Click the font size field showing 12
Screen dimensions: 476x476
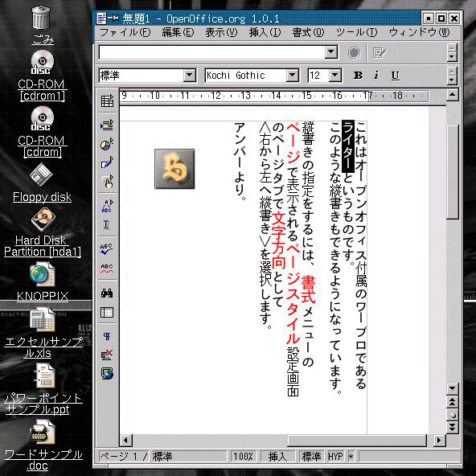tap(318, 75)
